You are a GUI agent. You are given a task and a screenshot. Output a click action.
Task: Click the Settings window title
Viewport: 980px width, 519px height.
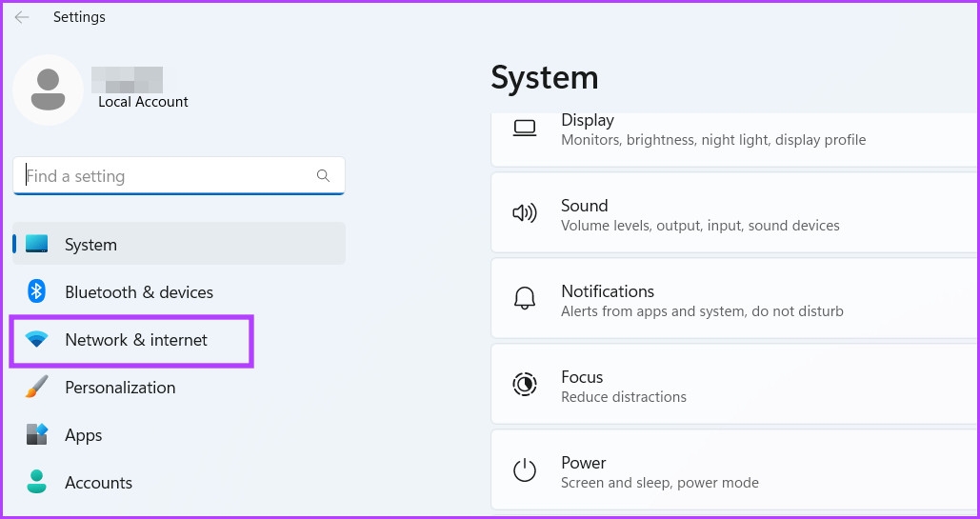coord(79,17)
